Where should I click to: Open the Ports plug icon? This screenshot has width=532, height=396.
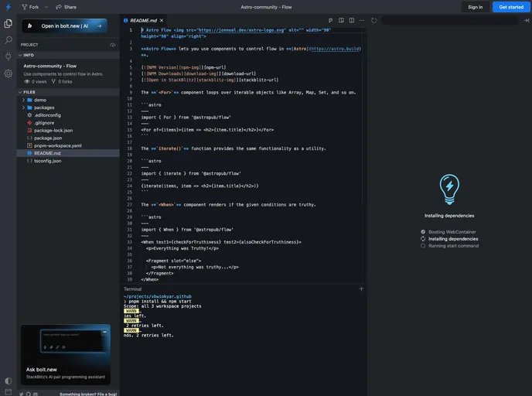[9, 56]
